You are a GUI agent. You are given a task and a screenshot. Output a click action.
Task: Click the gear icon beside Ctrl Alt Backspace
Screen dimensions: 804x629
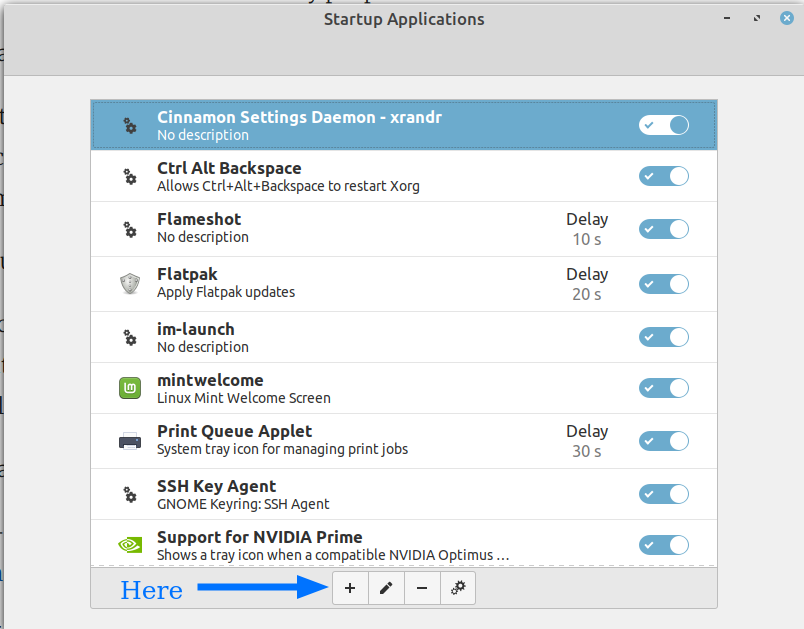click(x=130, y=176)
